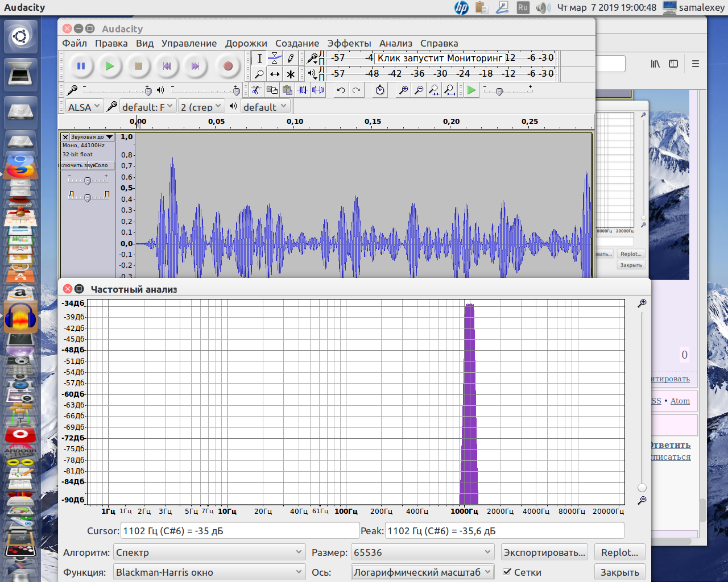Screen dimensions: 728x582
Task: Toggle the track Mute button
Action: 73,165
